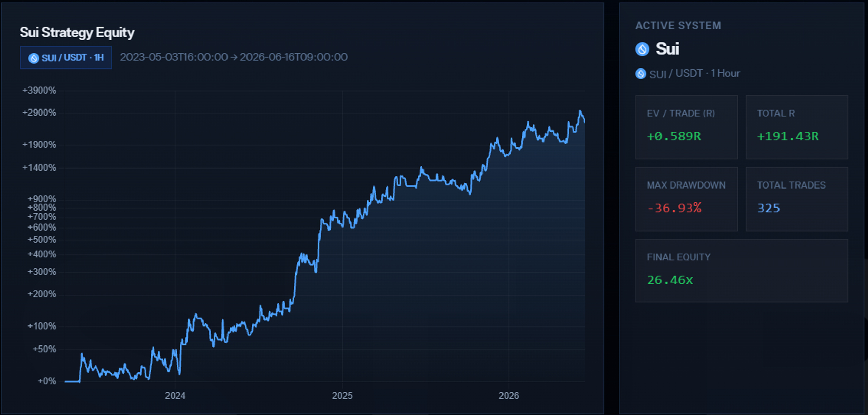Click the +100% y-axis label
This screenshot has width=868, height=415.
[42, 326]
